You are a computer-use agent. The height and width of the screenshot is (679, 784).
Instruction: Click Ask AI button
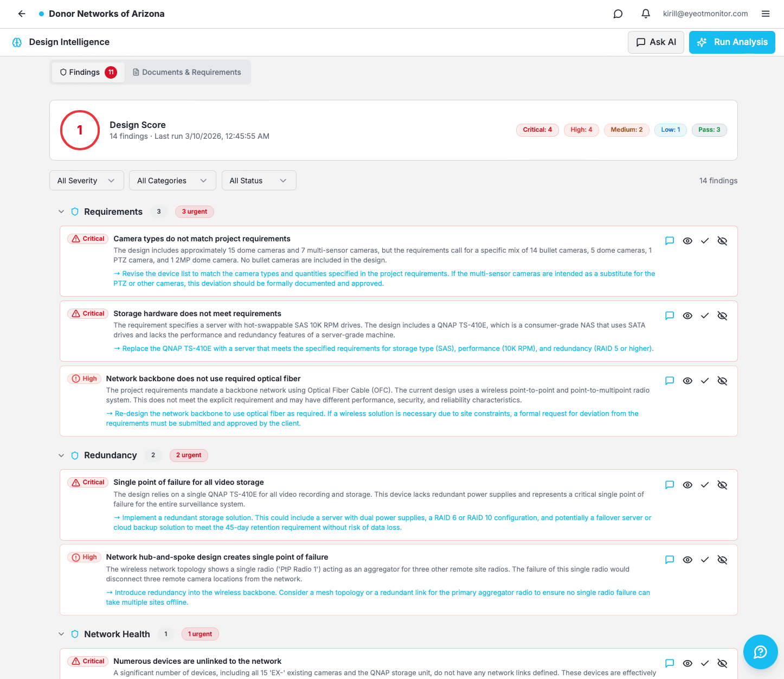[x=656, y=42]
